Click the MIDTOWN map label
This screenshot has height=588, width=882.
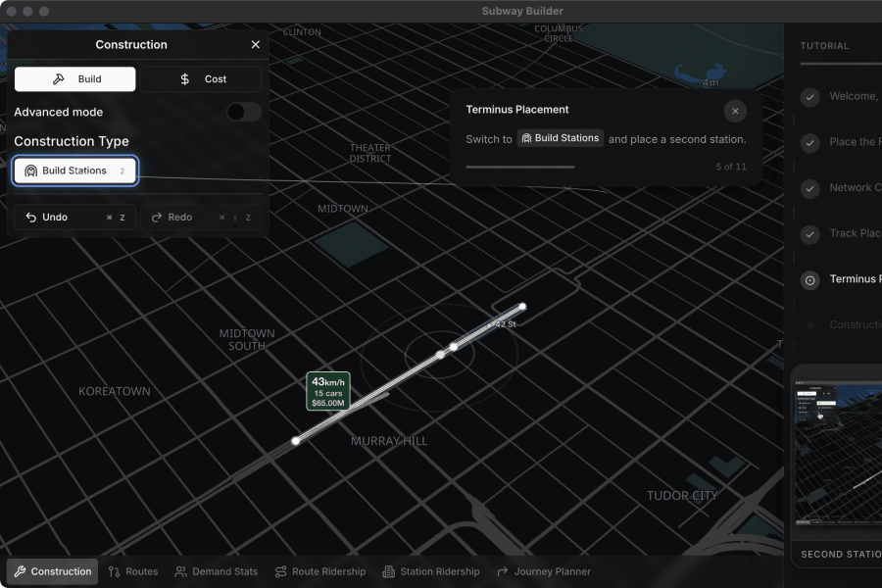tap(343, 209)
